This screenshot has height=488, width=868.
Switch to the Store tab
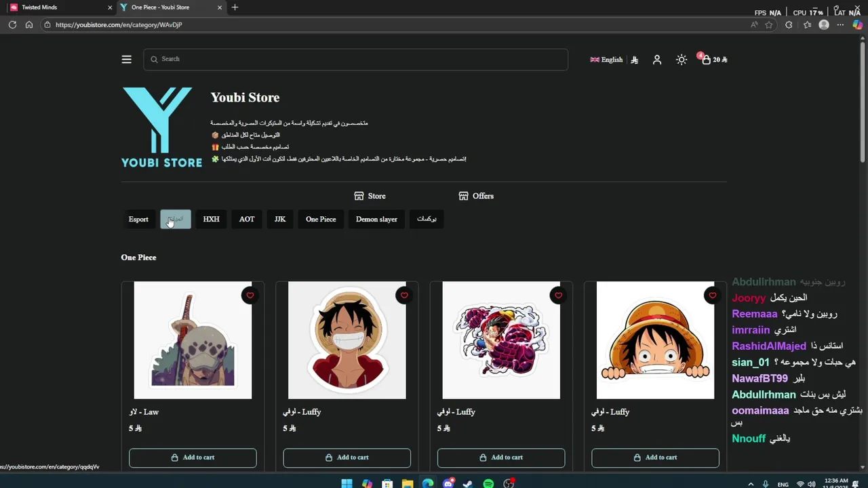click(x=370, y=196)
